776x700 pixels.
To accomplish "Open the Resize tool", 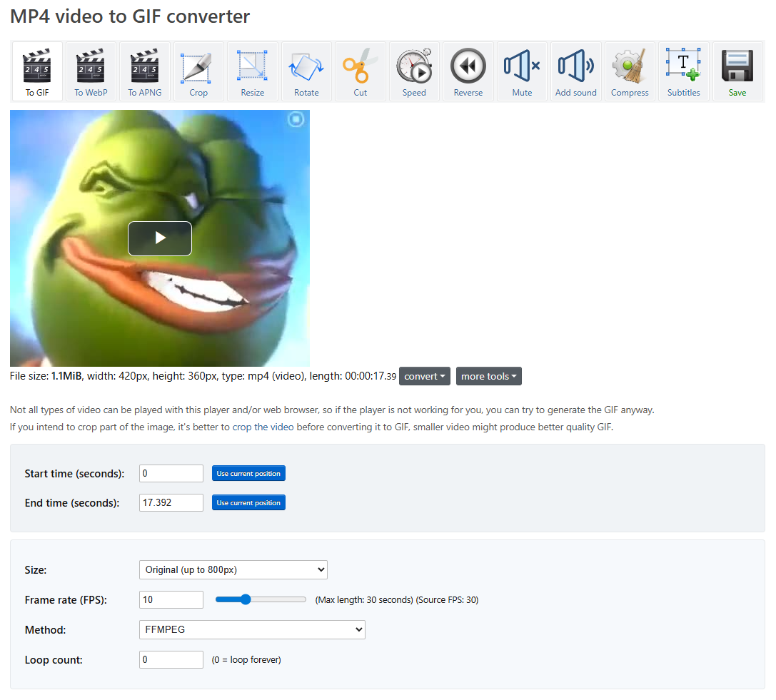I will pos(252,71).
